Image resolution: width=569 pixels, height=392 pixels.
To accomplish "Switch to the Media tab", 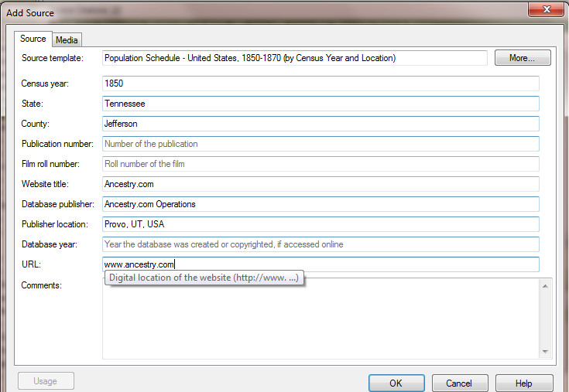I will pyautogui.click(x=67, y=40).
